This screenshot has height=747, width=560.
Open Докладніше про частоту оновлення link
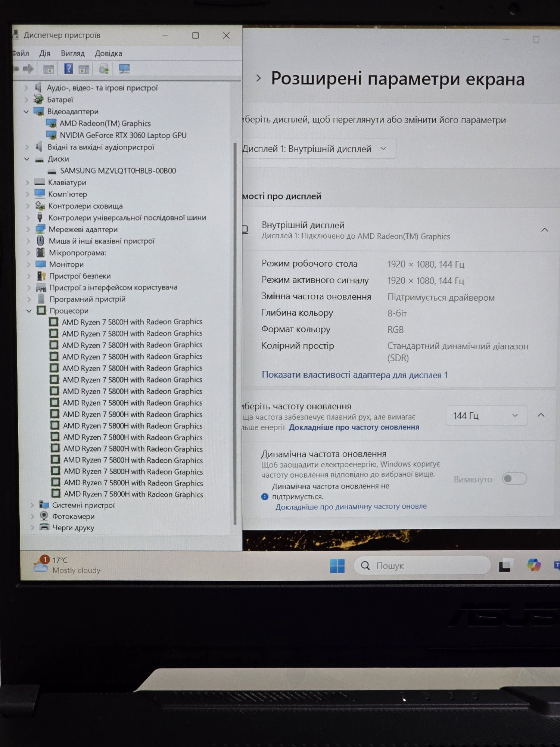354,427
